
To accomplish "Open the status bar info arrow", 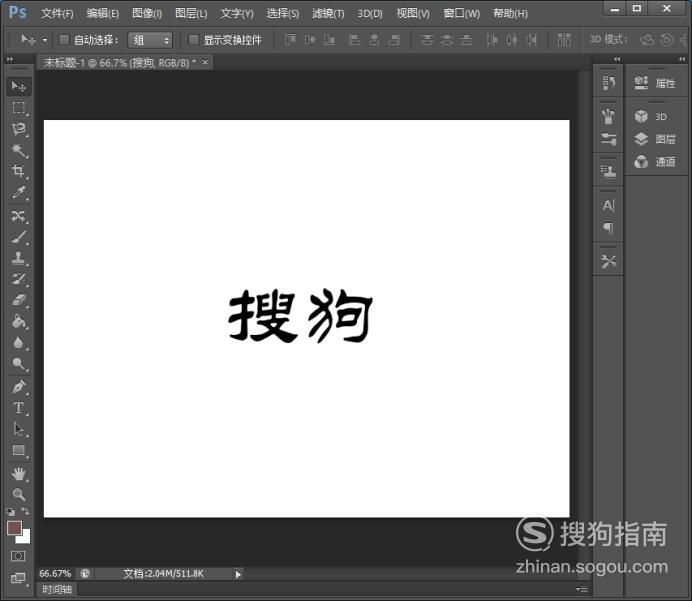I will tap(238, 574).
